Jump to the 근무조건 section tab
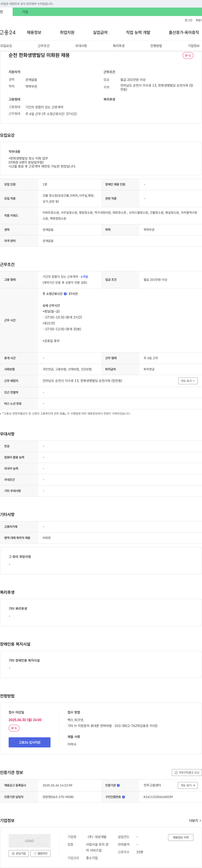The image size is (202, 868). (44, 46)
